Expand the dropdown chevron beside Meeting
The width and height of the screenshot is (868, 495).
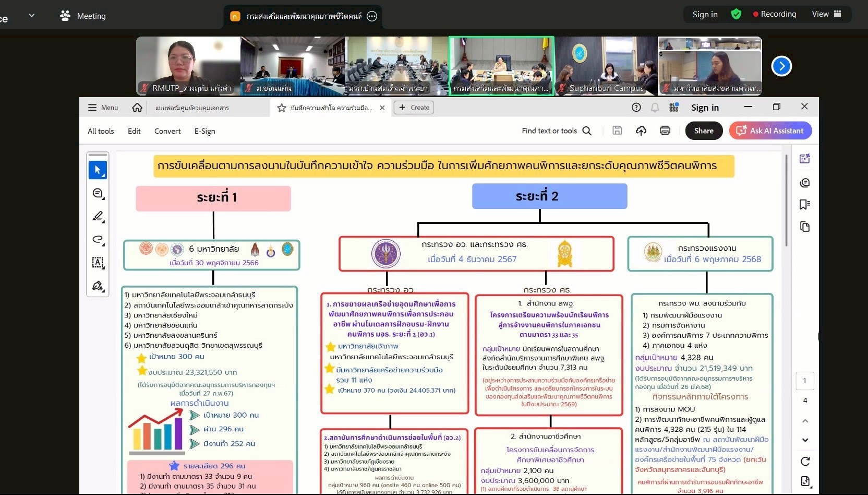point(32,16)
